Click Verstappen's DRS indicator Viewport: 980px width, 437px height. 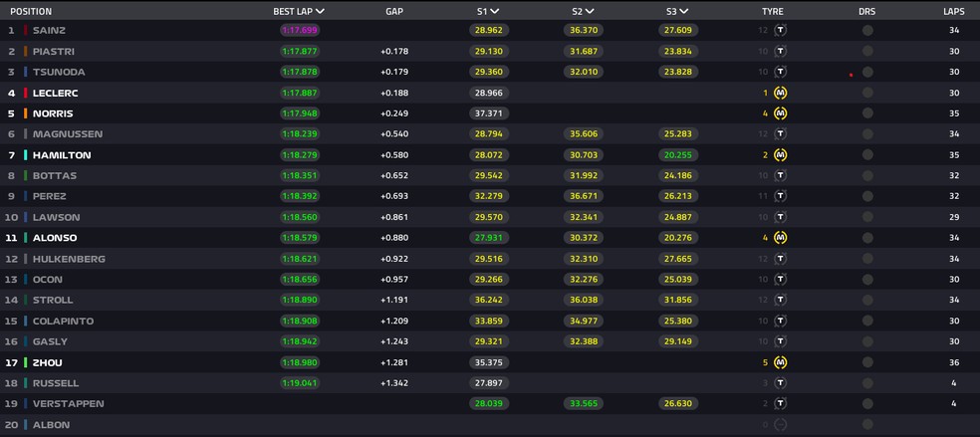[867, 403]
